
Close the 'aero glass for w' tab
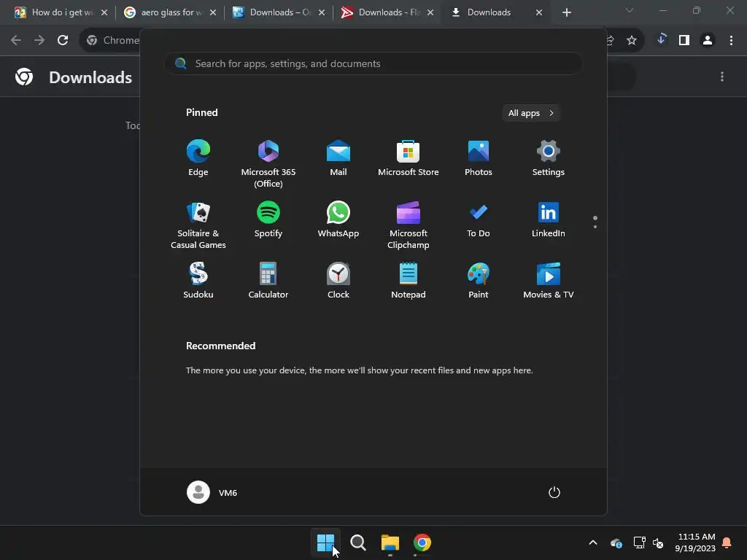coord(213,12)
